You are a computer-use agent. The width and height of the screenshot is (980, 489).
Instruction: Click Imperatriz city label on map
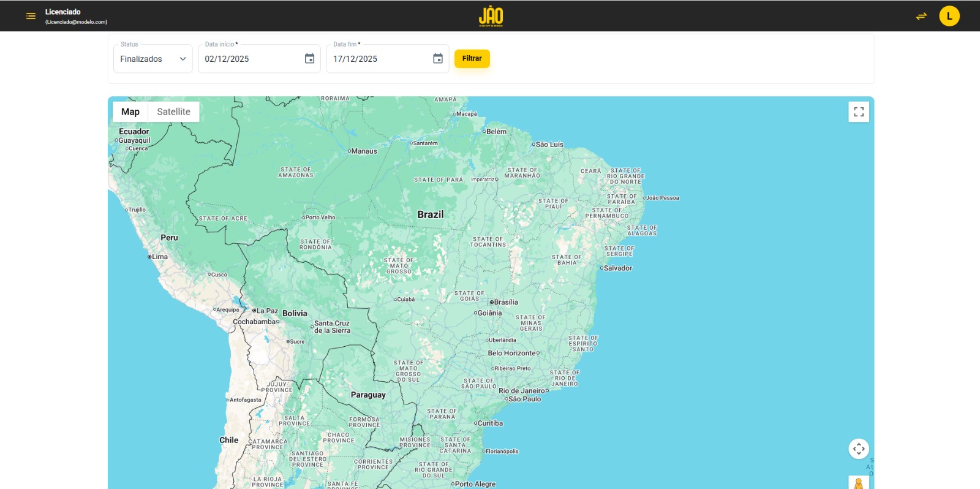pos(483,180)
